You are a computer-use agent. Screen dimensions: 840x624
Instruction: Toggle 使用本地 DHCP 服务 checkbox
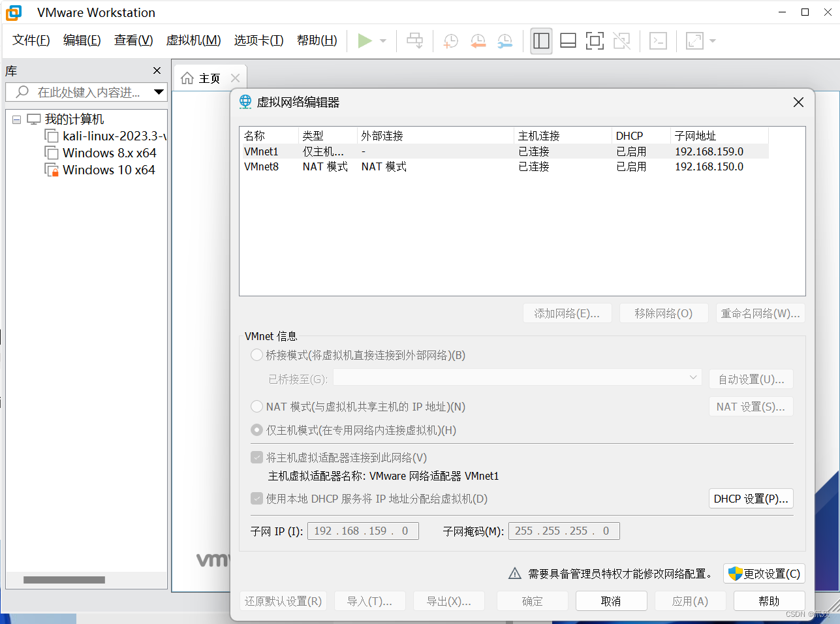coord(257,499)
